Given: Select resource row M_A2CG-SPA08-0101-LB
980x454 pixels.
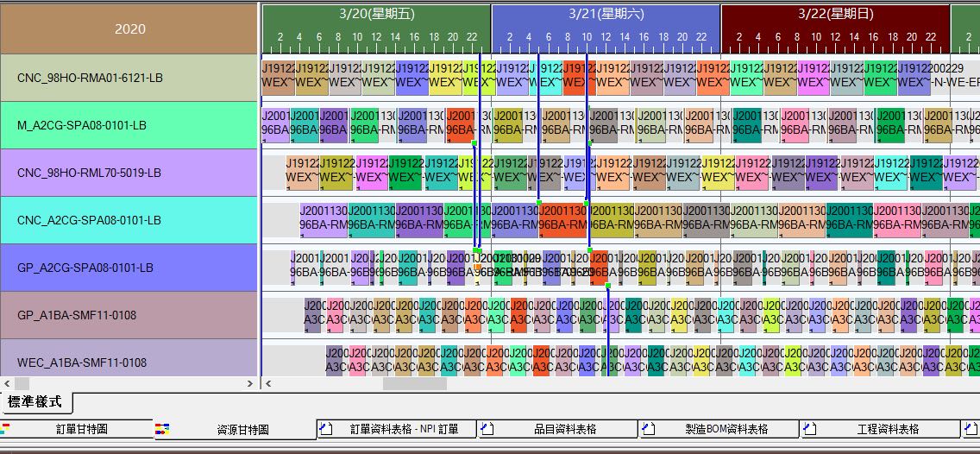Looking at the screenshot, I should click(129, 125).
